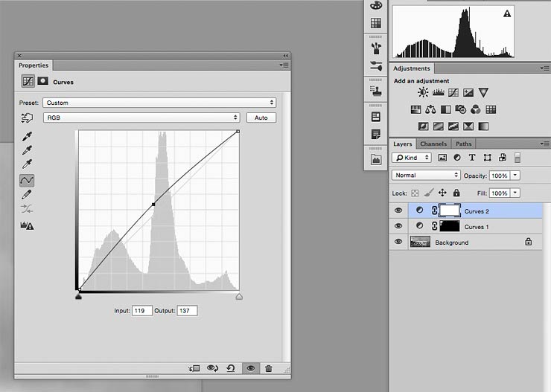Filter layers by type layers

click(x=472, y=158)
